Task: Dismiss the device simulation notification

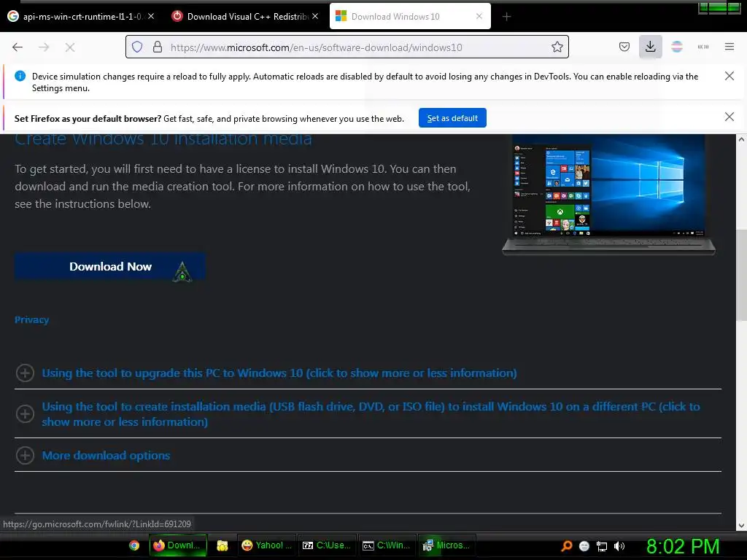Action: coord(729,76)
